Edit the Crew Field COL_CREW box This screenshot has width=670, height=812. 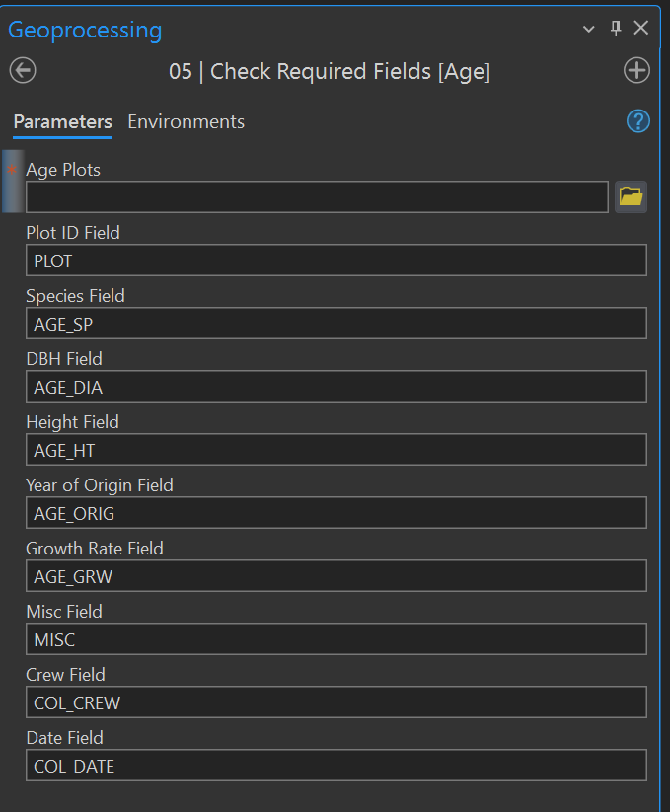point(335,702)
